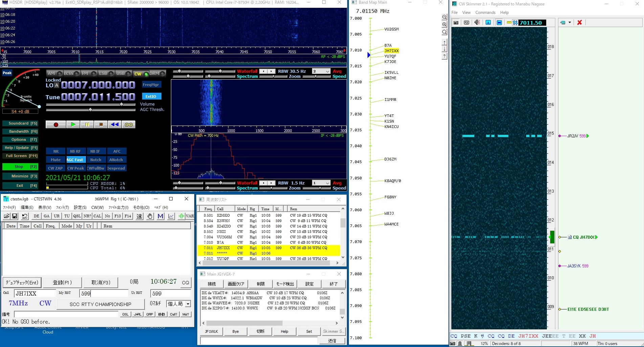Open the View menu in CW Skimmer
Image resolution: width=644 pixels, height=347 pixels.
466,13
